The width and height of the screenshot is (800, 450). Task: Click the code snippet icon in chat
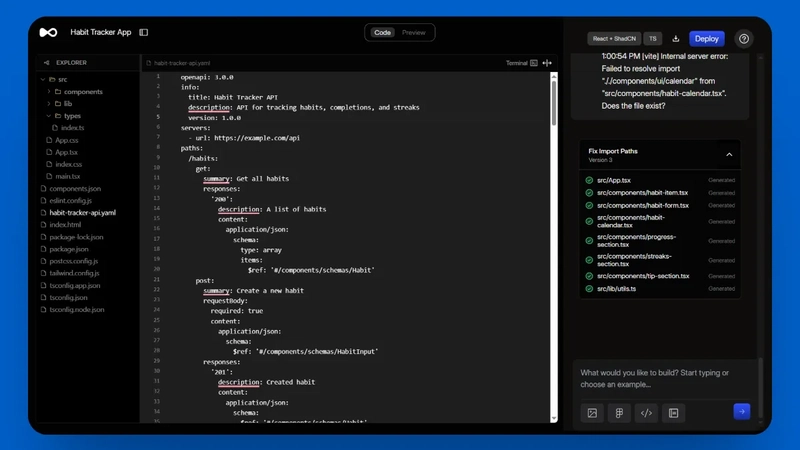646,413
